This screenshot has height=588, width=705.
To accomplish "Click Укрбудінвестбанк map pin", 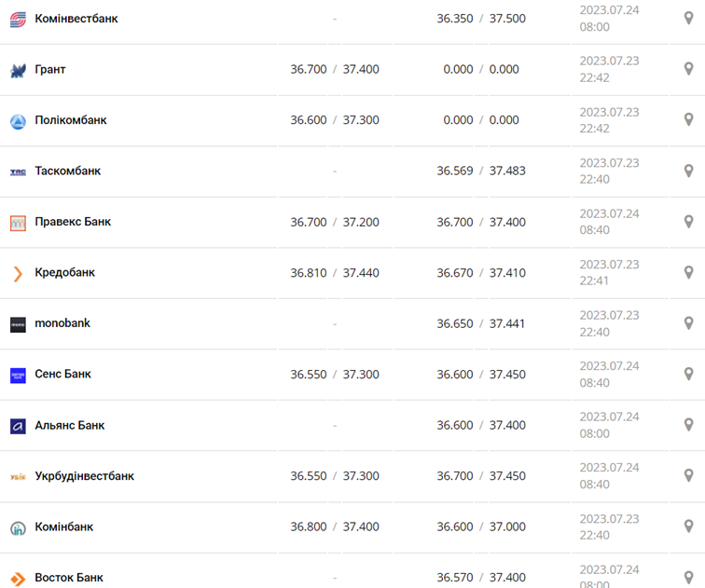I will click(689, 475).
